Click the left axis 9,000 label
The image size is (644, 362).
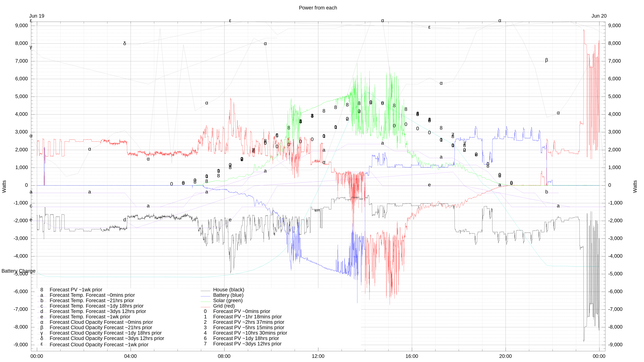tap(22, 26)
